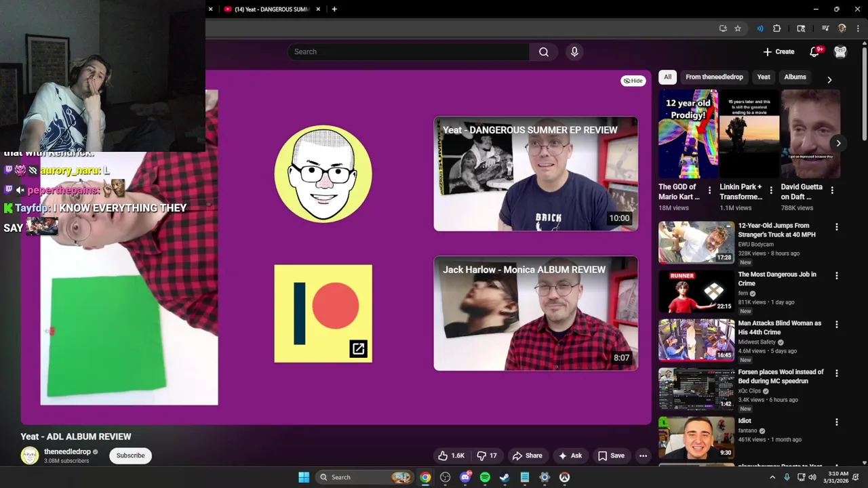The image size is (868, 488).
Task: Click the Ask button below video
Action: pos(570,455)
